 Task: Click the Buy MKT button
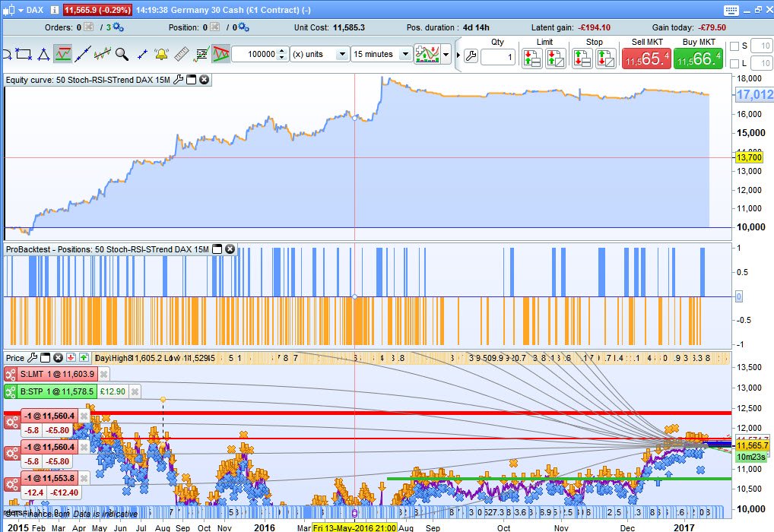coord(697,57)
